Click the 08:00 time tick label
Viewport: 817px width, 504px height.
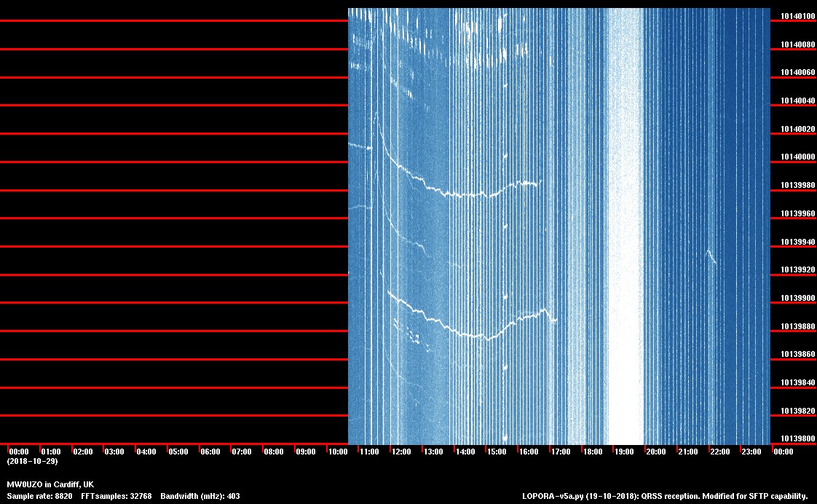click(x=274, y=452)
